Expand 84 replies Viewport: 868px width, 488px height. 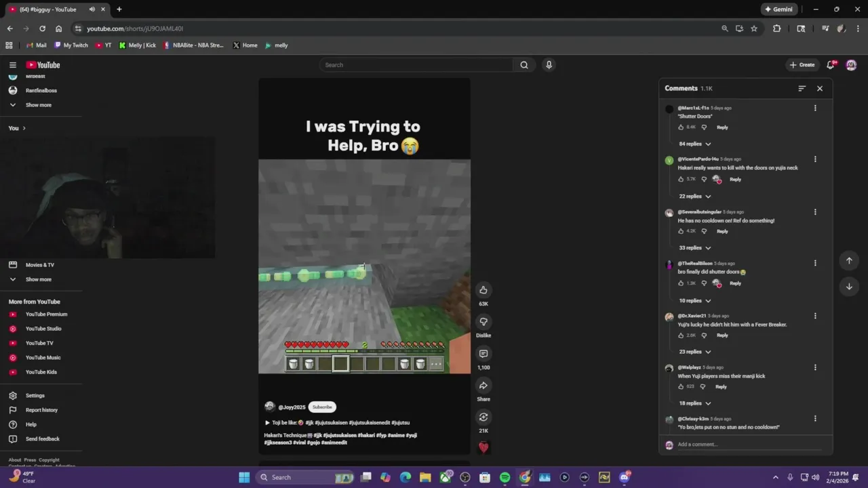click(x=695, y=144)
